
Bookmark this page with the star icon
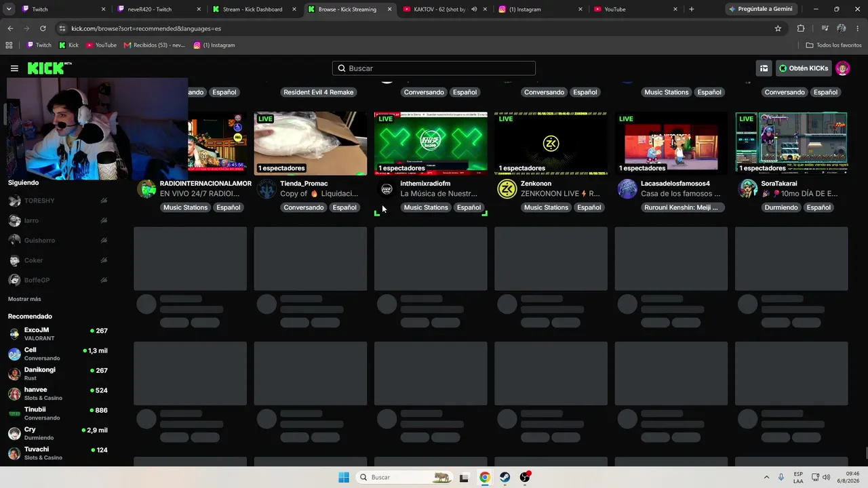tap(778, 28)
